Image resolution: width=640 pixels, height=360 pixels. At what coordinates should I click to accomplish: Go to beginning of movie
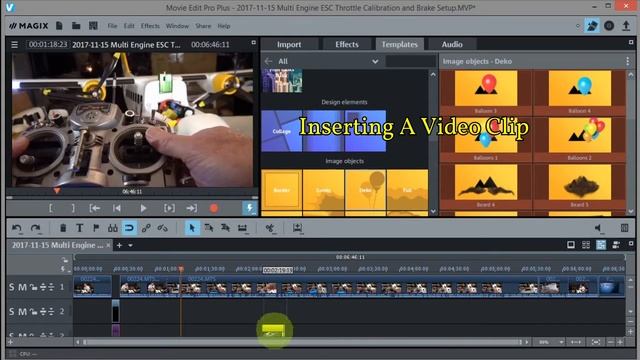click(x=117, y=208)
